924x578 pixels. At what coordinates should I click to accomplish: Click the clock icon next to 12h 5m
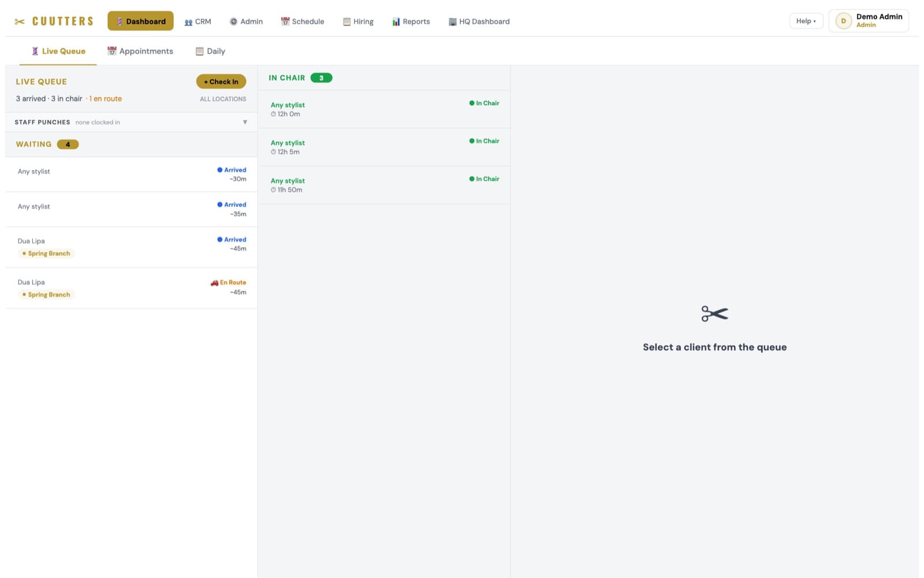(273, 152)
